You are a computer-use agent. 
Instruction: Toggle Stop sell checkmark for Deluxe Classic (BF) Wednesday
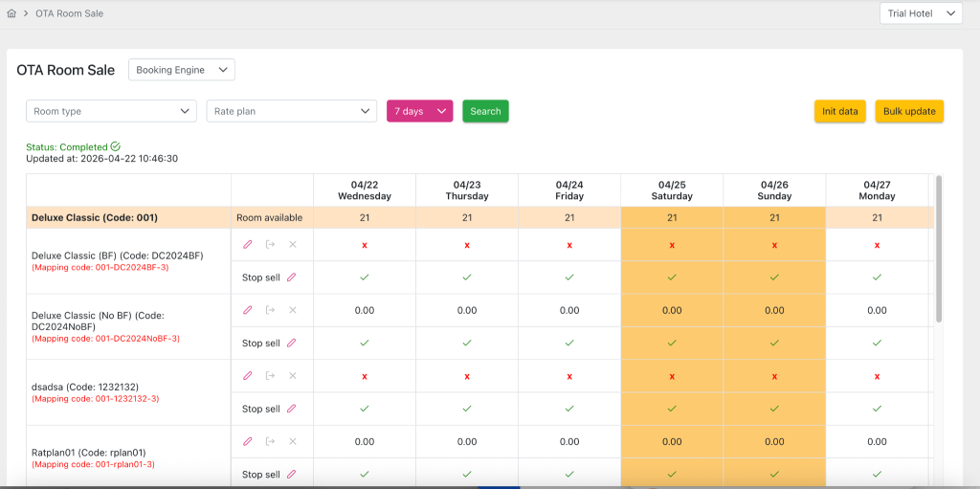pos(365,278)
